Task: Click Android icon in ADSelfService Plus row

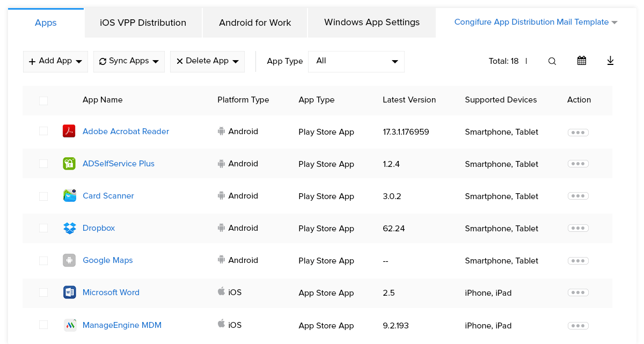Action: (x=221, y=164)
